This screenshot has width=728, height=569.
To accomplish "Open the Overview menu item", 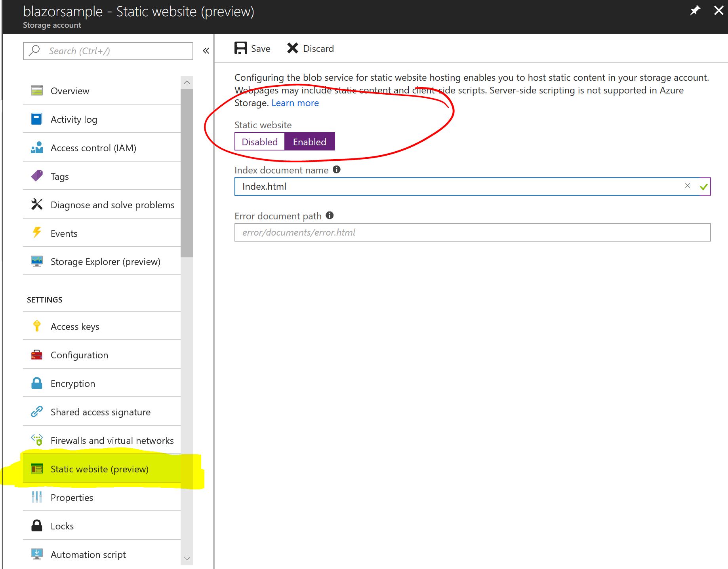I will 102,91.
